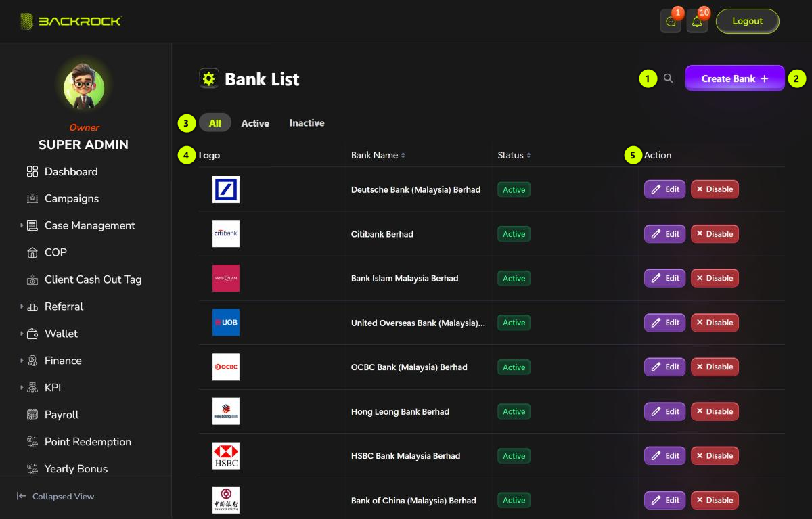Image resolution: width=812 pixels, height=519 pixels.
Task: Select the Active filter tab
Action: (255, 123)
